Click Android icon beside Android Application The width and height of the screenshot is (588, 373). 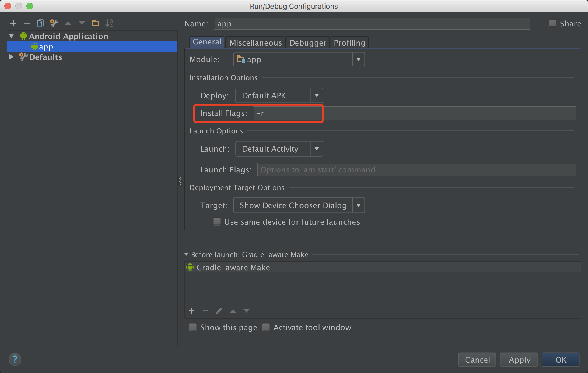(x=24, y=36)
